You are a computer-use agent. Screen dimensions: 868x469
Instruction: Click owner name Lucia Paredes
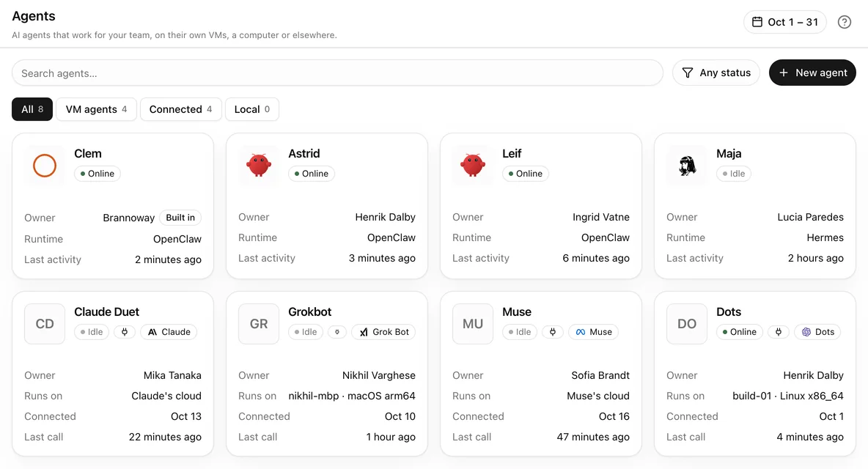pyautogui.click(x=810, y=217)
